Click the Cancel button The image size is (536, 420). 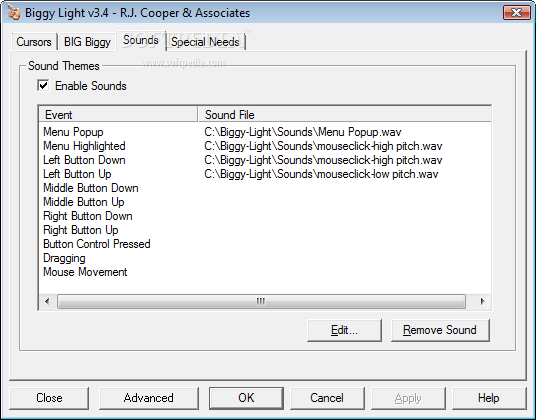pyautogui.click(x=327, y=398)
